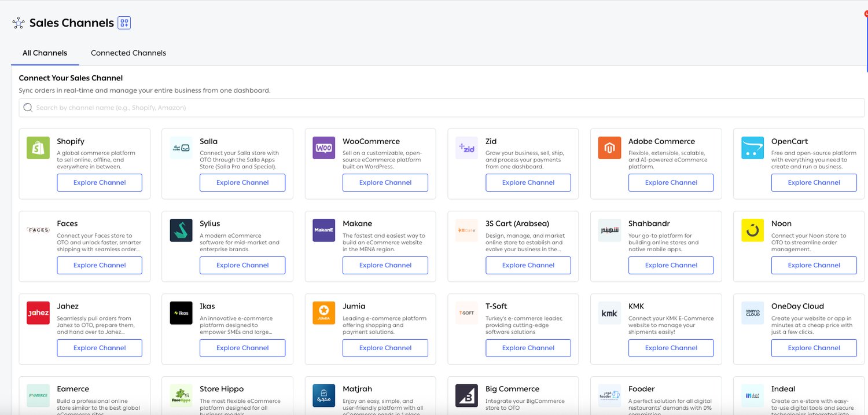This screenshot has height=415, width=868.
Task: Explore the Ikas channel
Action: [242, 348]
